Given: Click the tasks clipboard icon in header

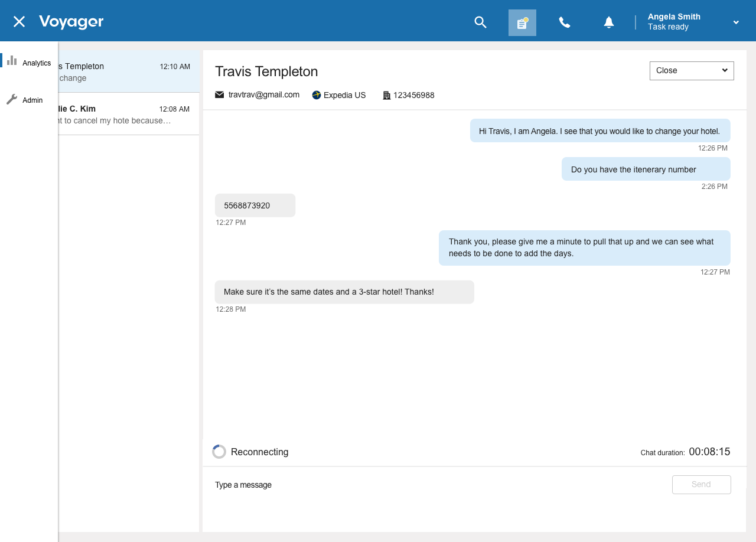Looking at the screenshot, I should coord(522,23).
